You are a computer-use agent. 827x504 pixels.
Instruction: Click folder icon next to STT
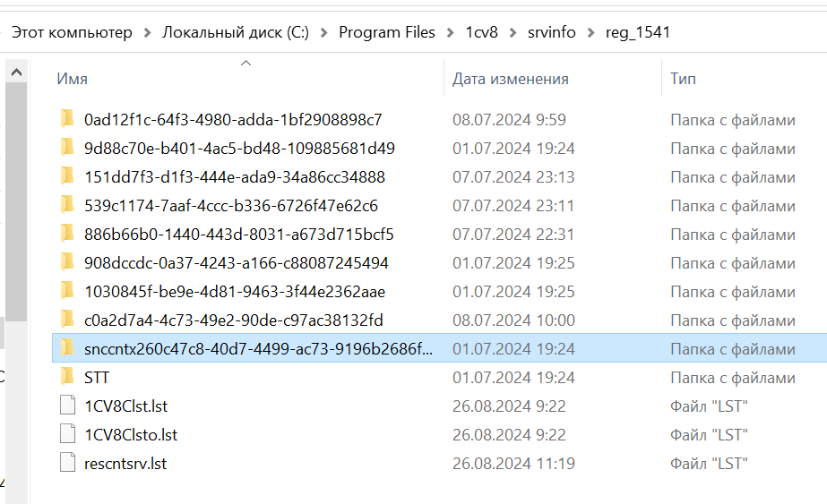[66, 377]
